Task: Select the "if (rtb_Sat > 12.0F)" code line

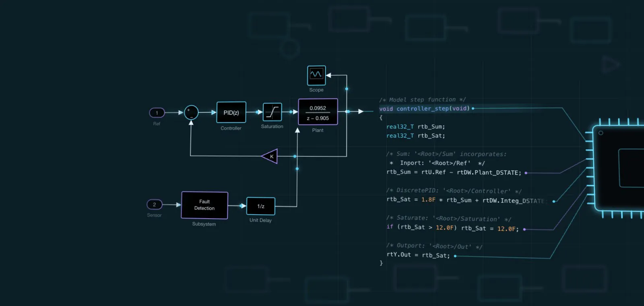Action: click(x=452, y=228)
